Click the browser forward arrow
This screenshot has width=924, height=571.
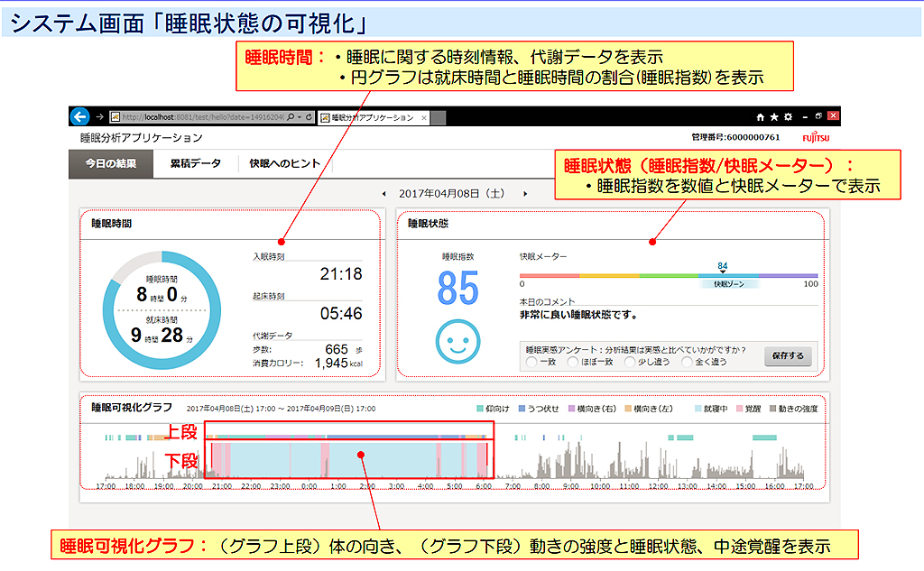[x=99, y=116]
